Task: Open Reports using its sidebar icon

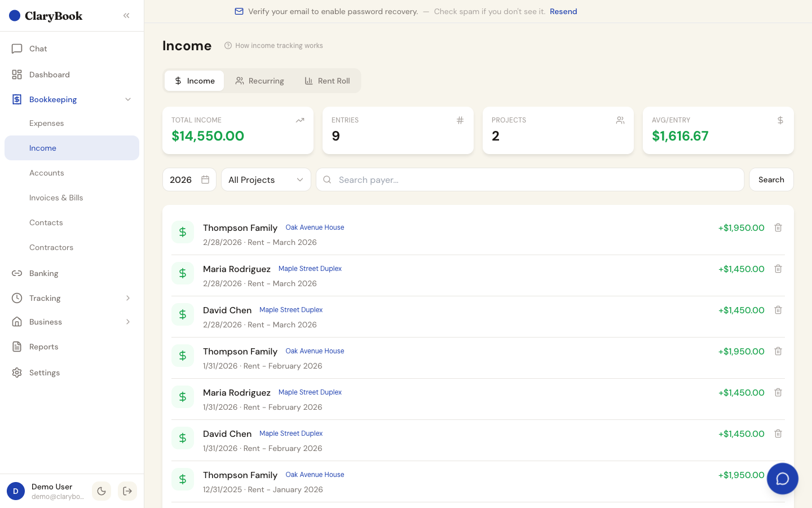Action: point(17,347)
